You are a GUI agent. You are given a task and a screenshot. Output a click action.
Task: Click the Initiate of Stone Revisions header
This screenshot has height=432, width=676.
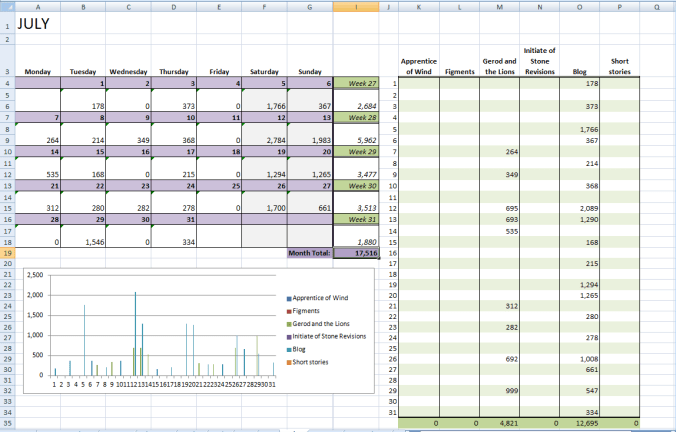click(539, 61)
